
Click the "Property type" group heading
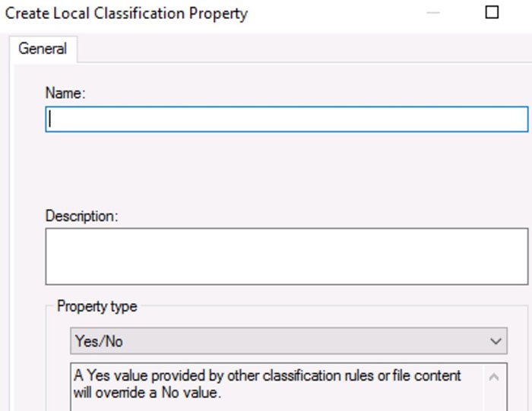[97, 307]
